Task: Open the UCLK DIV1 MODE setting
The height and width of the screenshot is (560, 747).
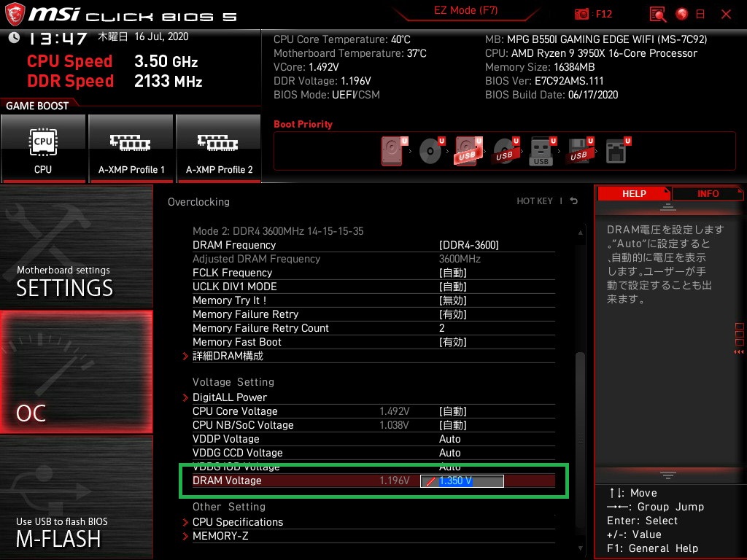Action: pos(373,287)
